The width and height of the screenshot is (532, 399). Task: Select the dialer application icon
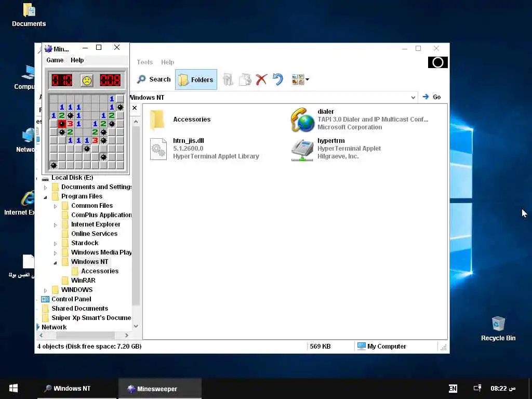[303, 119]
